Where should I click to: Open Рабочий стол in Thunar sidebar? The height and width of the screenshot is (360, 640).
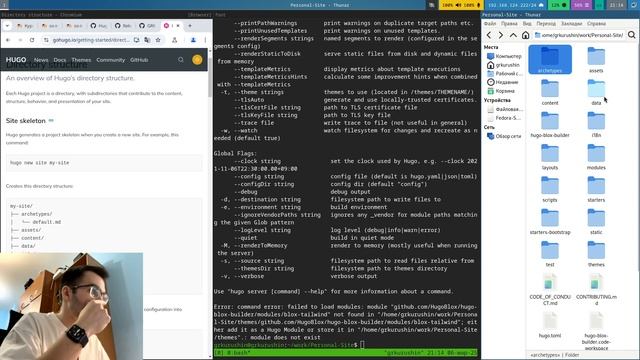pos(504,73)
